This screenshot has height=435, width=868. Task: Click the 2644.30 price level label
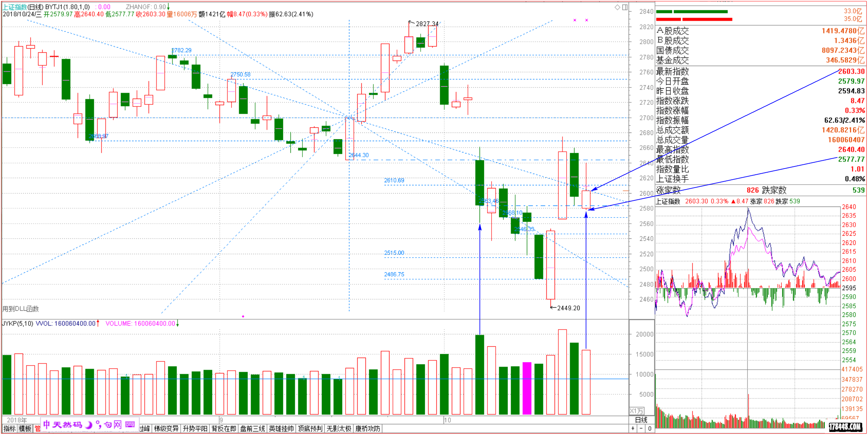tap(359, 155)
